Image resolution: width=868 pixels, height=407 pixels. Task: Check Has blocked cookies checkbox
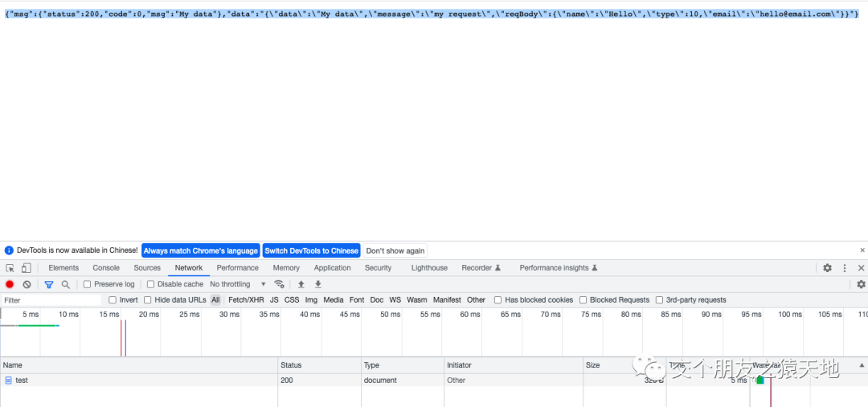[x=497, y=299]
